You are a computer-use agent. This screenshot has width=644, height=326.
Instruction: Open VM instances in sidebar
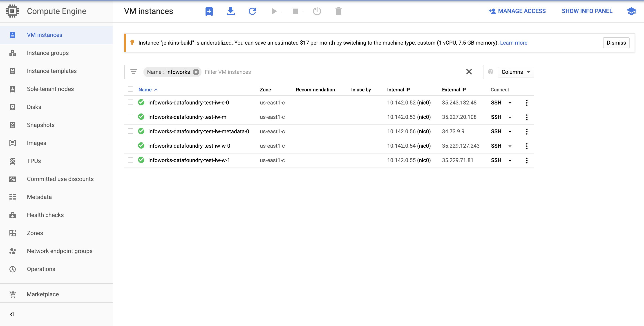click(56, 35)
